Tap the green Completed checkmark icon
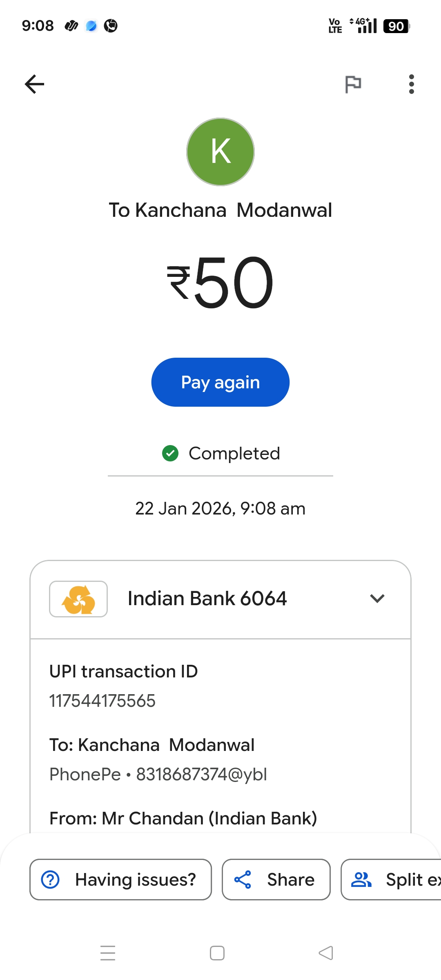441x980 pixels. 170,453
